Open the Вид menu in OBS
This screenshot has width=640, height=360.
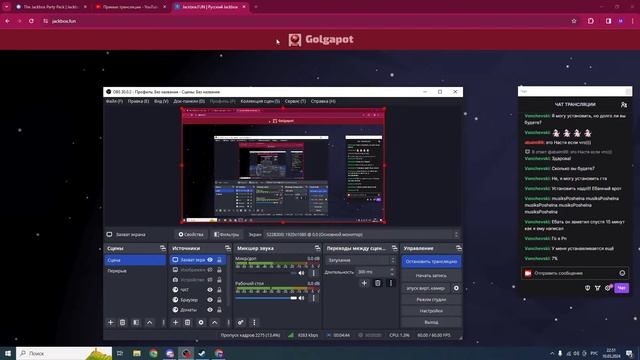pos(161,101)
